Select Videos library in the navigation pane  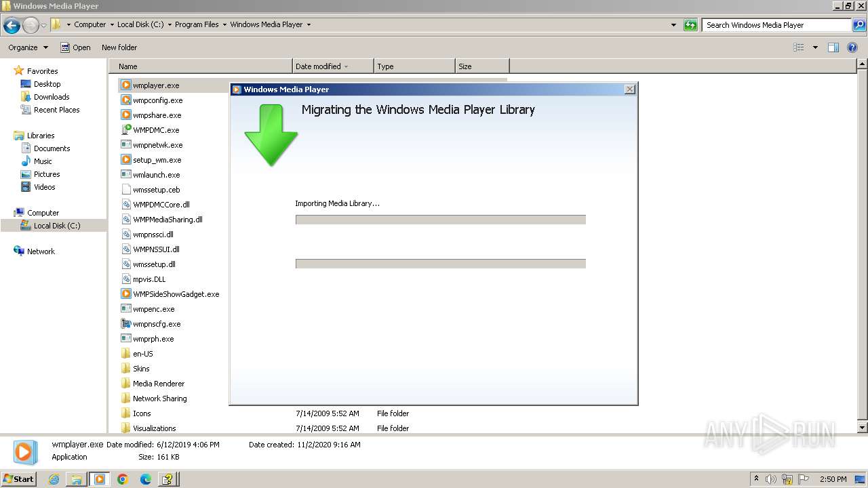(x=44, y=187)
